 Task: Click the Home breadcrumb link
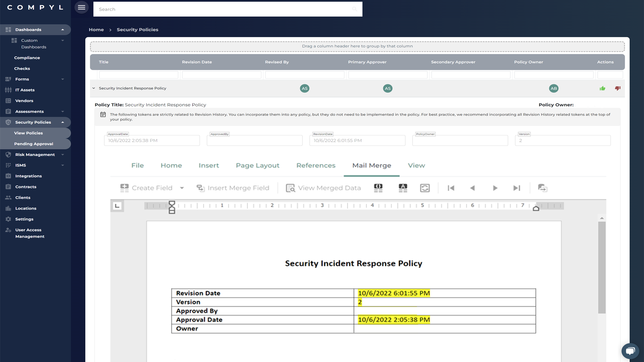click(x=96, y=29)
